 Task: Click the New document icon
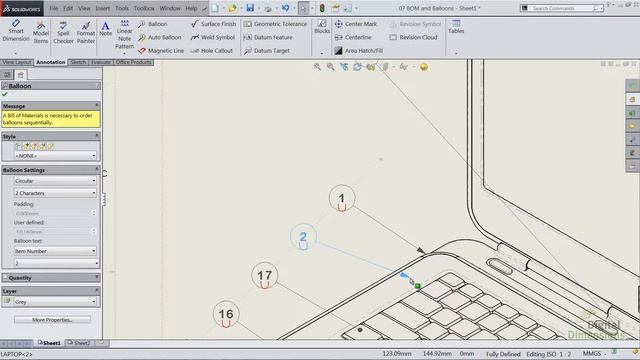(216, 8)
